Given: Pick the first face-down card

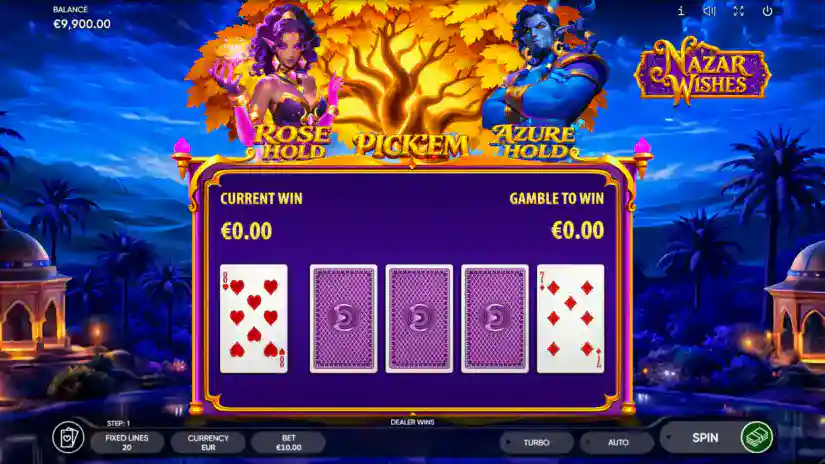Looking at the screenshot, I should pyautogui.click(x=344, y=319).
